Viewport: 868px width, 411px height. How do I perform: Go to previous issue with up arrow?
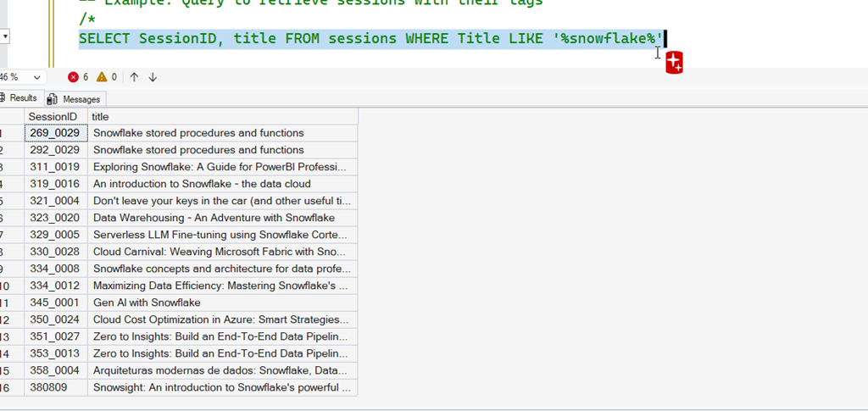(x=134, y=77)
